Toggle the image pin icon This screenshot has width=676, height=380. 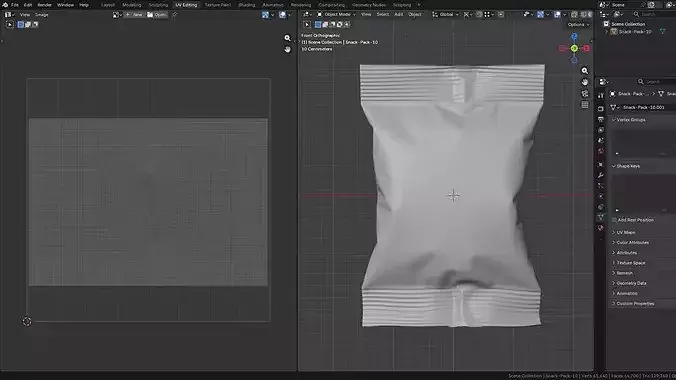175,15
